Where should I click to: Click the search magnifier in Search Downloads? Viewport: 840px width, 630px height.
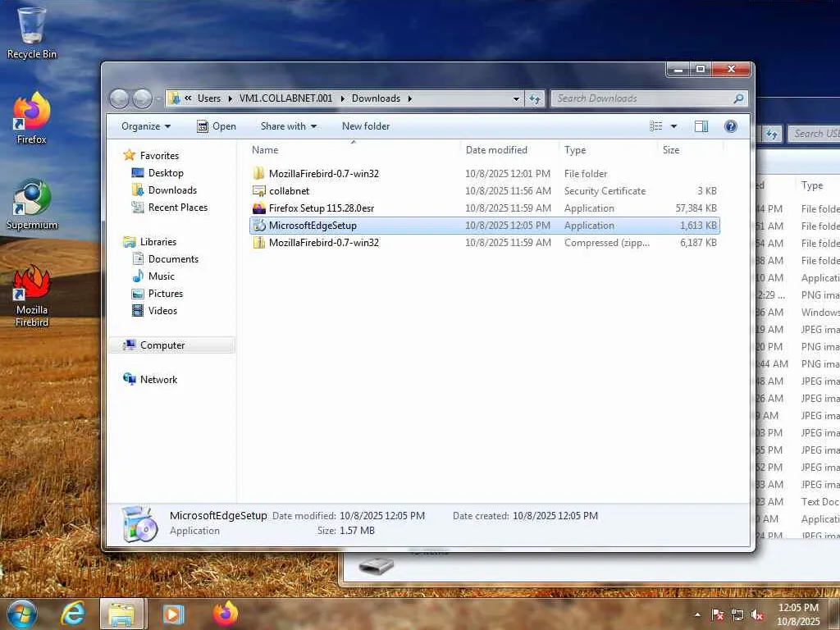click(738, 98)
